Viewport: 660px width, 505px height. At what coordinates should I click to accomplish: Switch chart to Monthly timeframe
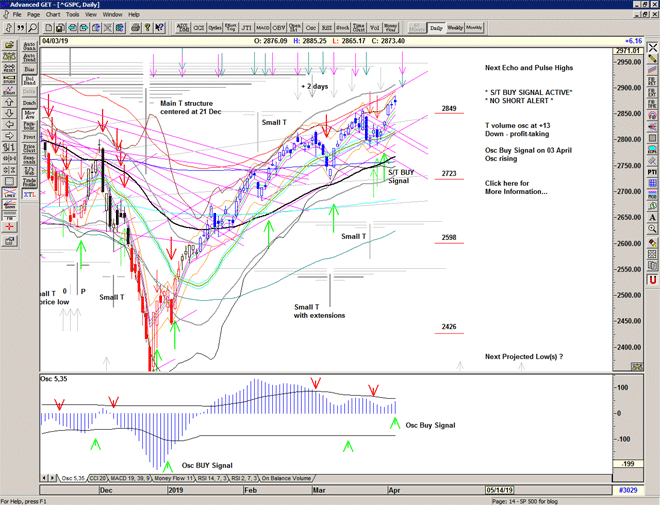click(473, 27)
